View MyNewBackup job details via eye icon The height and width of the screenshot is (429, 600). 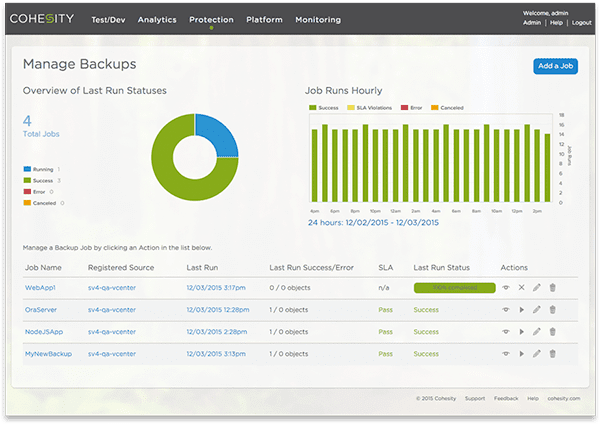[506, 354]
